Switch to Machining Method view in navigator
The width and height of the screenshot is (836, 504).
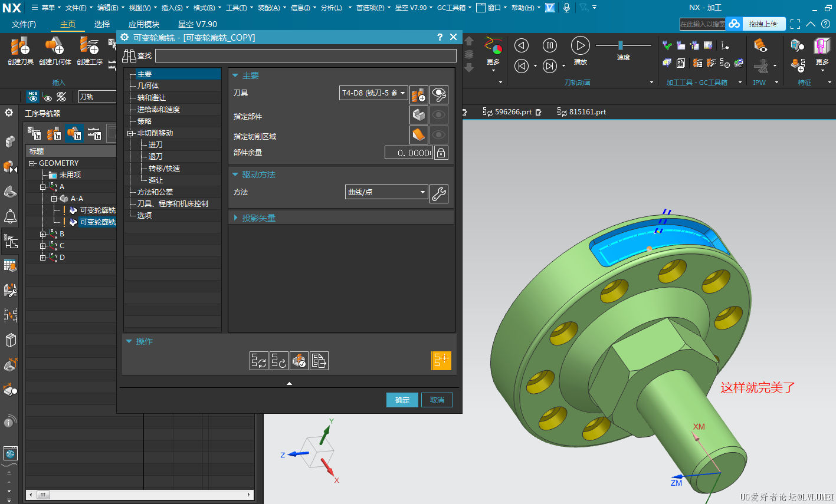(94, 134)
